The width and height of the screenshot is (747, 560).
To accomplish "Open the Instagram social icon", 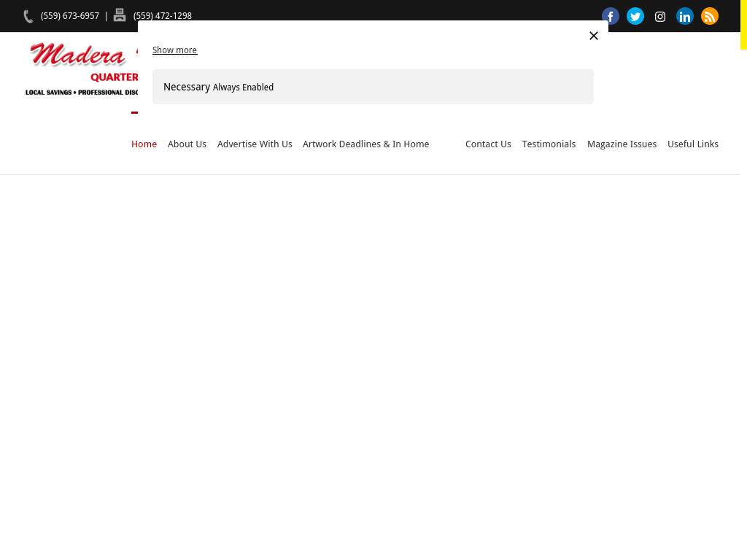I will click(x=659, y=17).
